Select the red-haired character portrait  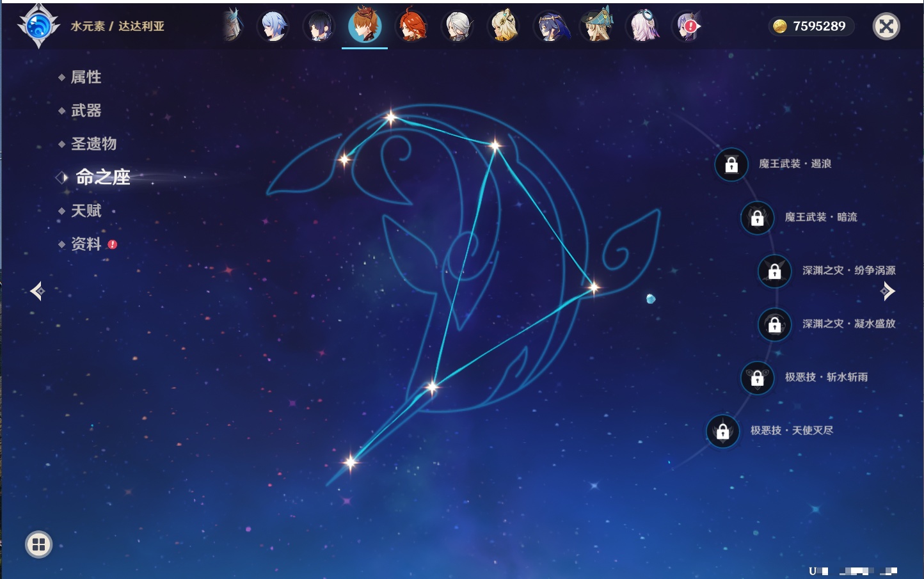click(411, 26)
